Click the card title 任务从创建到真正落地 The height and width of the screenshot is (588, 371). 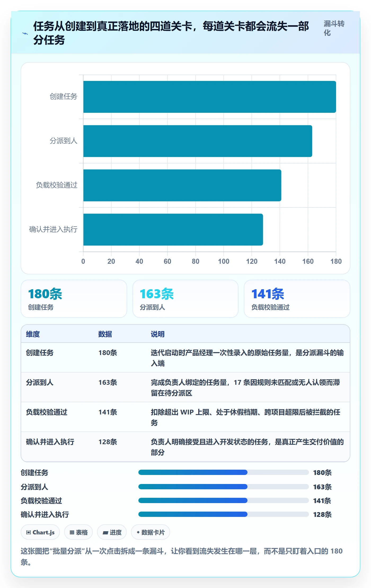171,33
